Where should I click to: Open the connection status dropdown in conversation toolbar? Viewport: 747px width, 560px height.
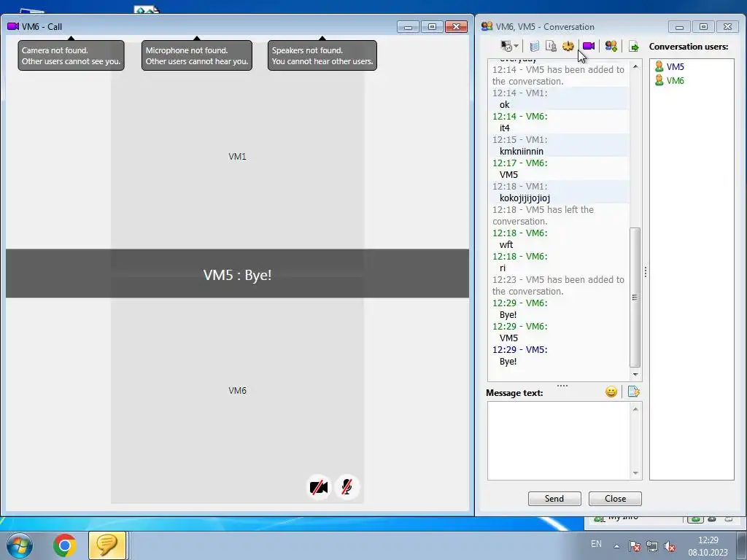509,46
